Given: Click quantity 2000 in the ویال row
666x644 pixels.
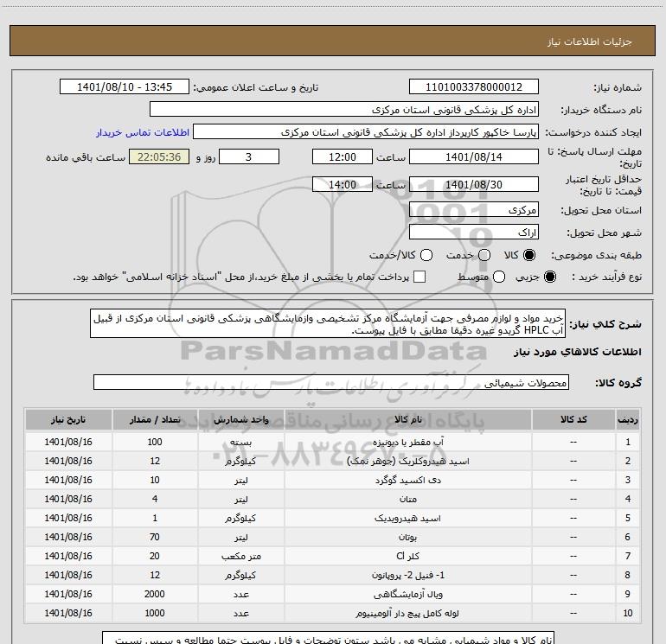Looking at the screenshot, I should 155,594.
